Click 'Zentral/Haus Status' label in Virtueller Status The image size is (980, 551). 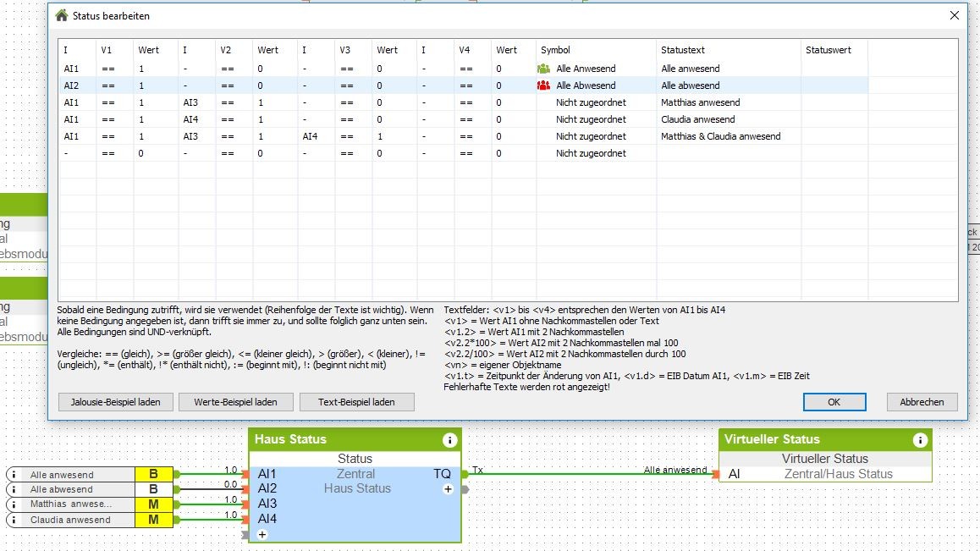838,474
